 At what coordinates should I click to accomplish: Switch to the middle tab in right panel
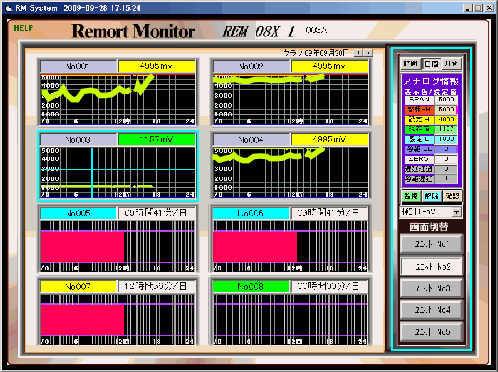point(431,63)
